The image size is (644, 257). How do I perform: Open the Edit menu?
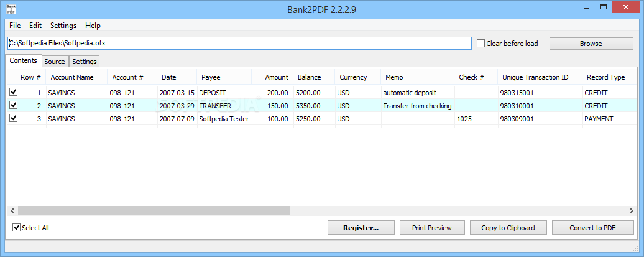35,26
